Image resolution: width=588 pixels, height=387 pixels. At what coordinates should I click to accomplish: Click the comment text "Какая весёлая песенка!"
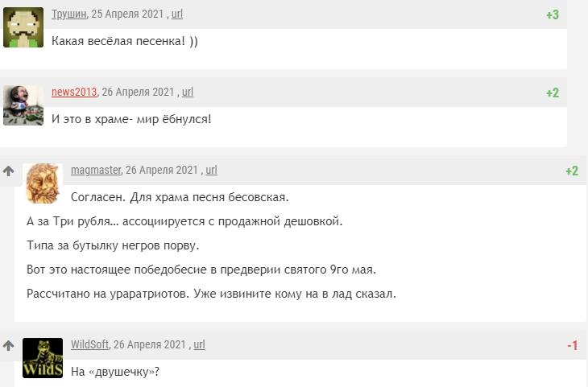pyautogui.click(x=118, y=41)
